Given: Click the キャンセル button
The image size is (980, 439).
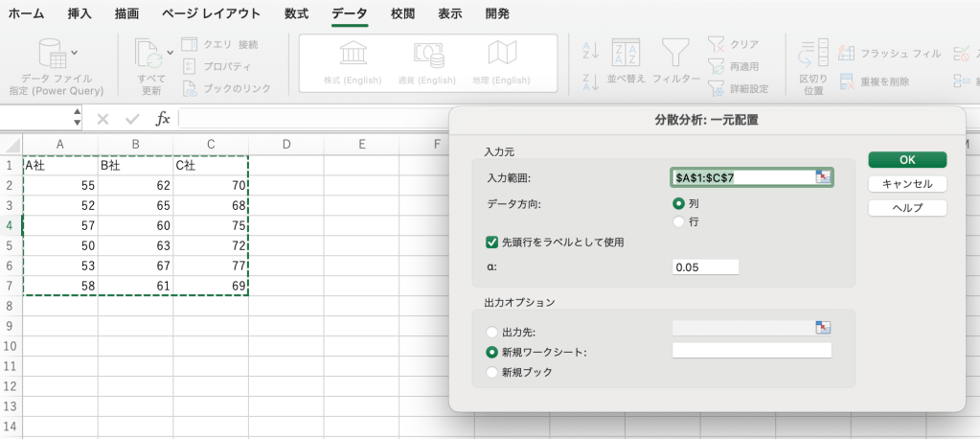Looking at the screenshot, I should pos(907,184).
